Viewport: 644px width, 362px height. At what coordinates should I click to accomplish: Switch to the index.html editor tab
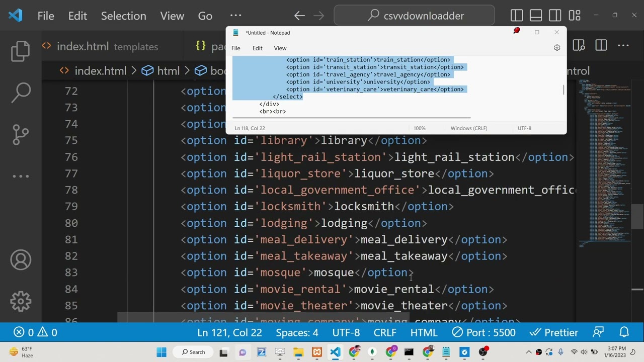coord(83,47)
